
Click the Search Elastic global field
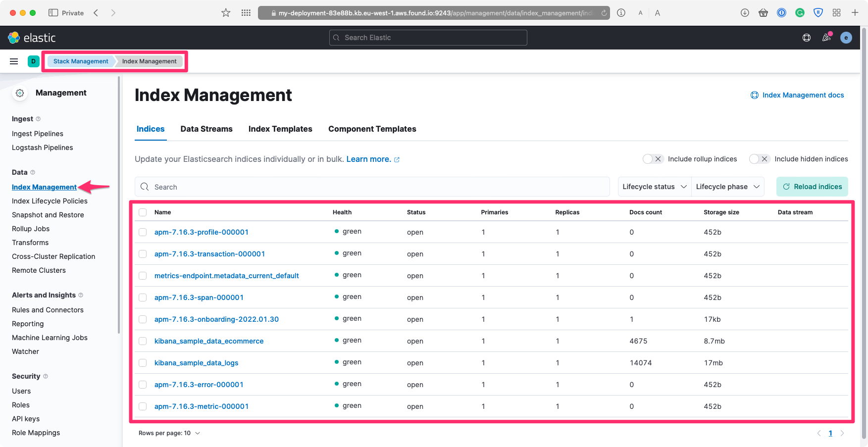point(428,38)
